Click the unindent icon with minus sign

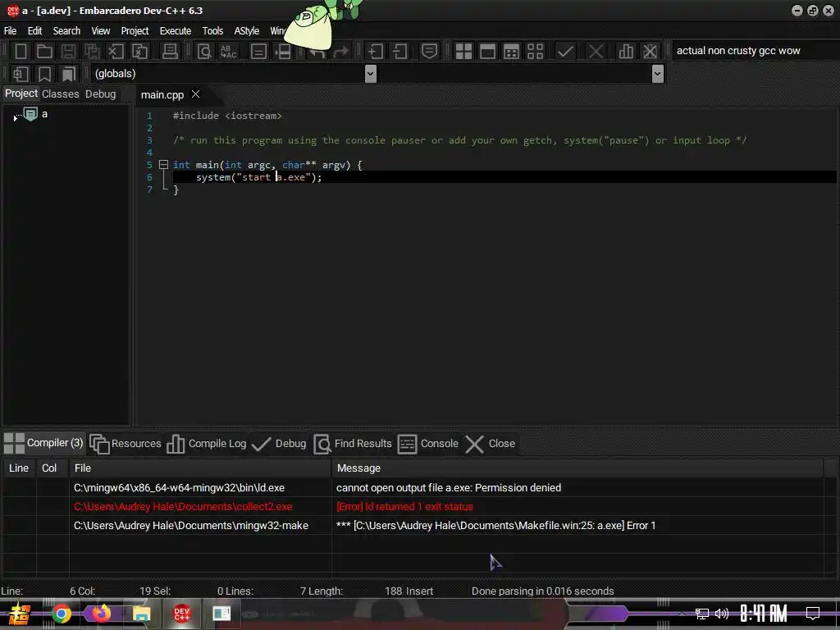tap(399, 52)
